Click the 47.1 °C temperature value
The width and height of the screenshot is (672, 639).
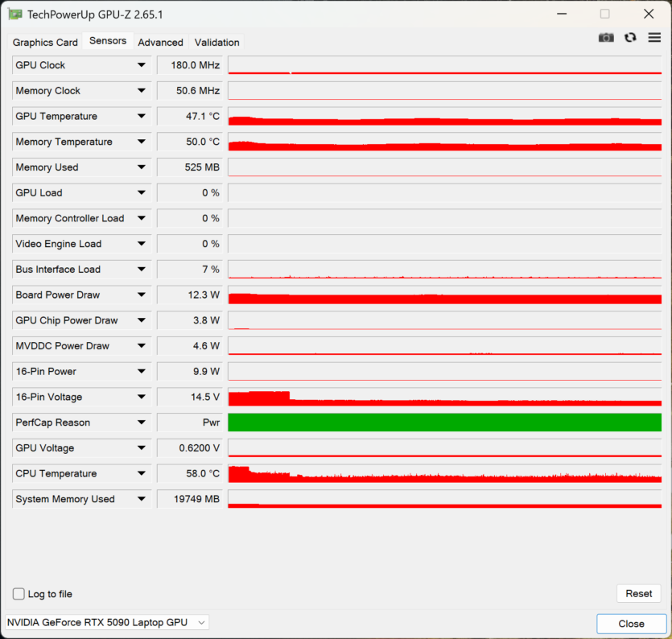click(x=190, y=116)
